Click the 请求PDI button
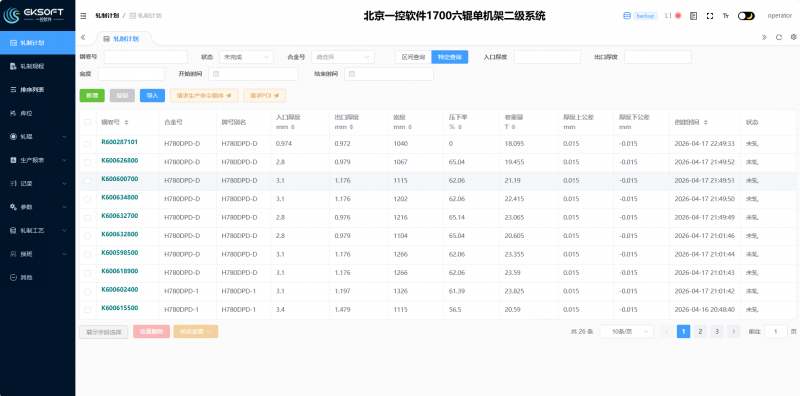800x396 pixels. point(264,95)
